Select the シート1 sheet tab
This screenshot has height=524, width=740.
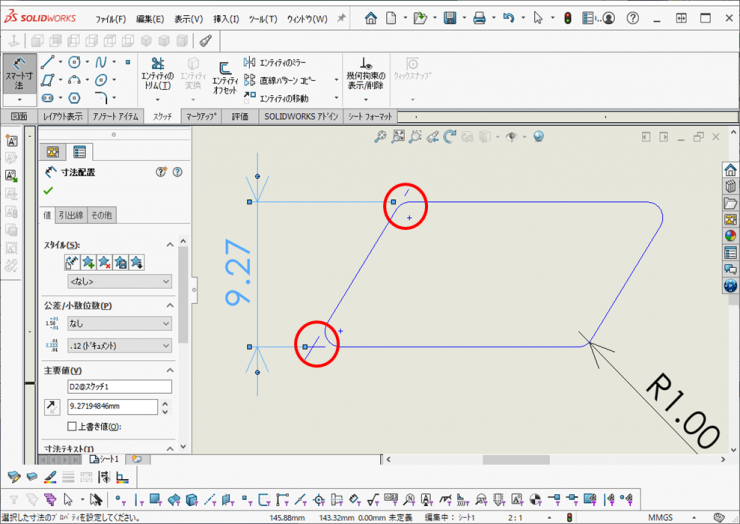(104, 459)
